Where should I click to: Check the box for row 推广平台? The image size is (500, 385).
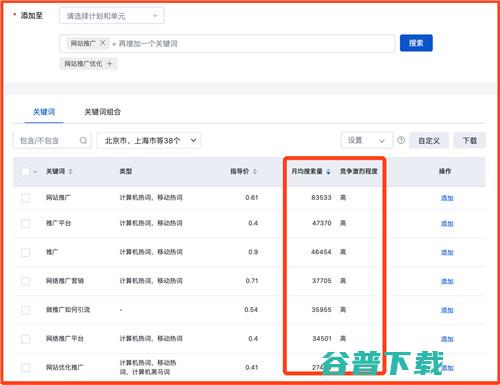click(x=25, y=223)
